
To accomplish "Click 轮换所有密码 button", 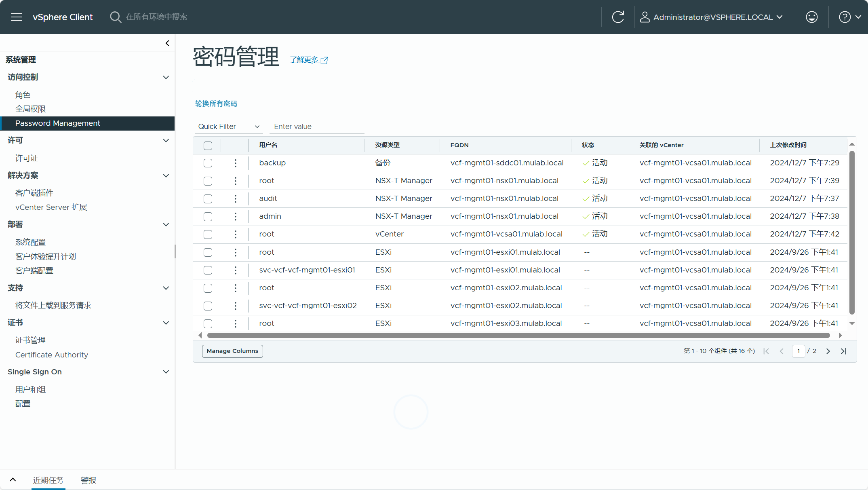I will (x=217, y=103).
